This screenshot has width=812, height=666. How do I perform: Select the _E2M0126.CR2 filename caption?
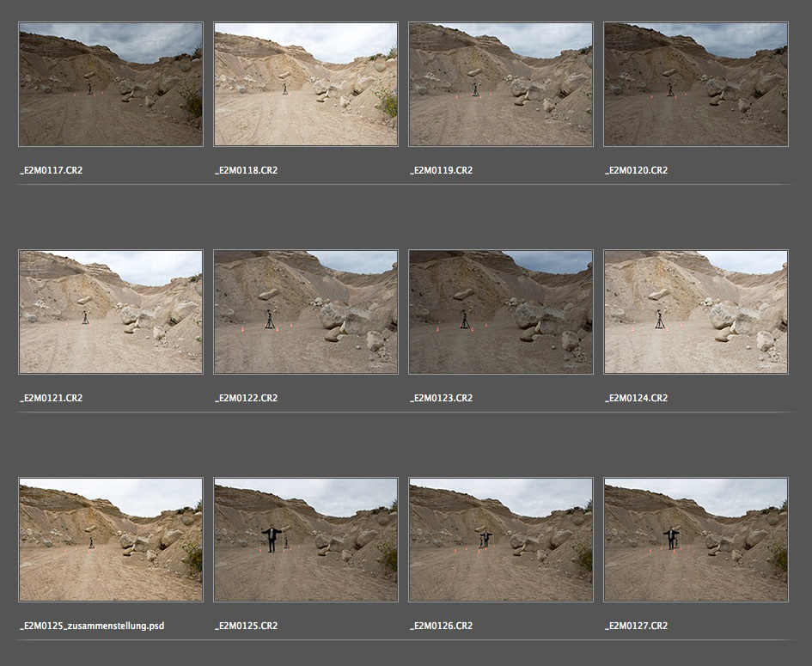tap(442, 626)
